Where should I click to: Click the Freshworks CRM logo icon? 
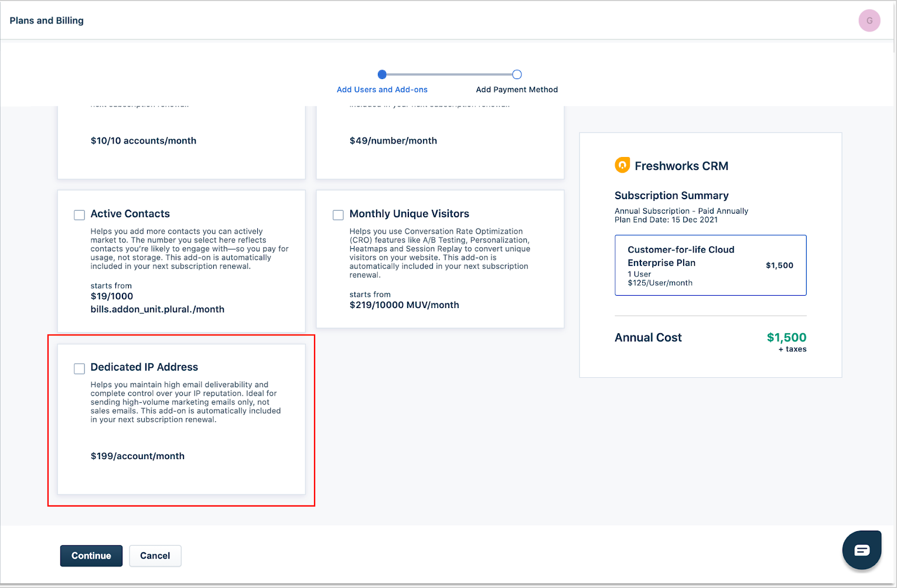(622, 165)
